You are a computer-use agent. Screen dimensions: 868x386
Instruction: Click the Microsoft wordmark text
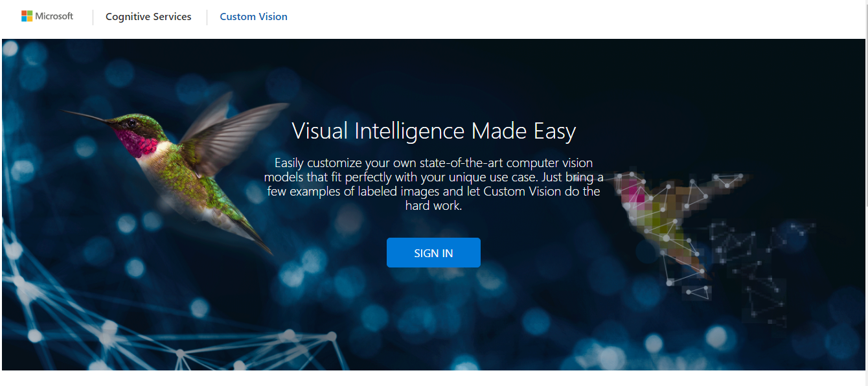click(54, 16)
